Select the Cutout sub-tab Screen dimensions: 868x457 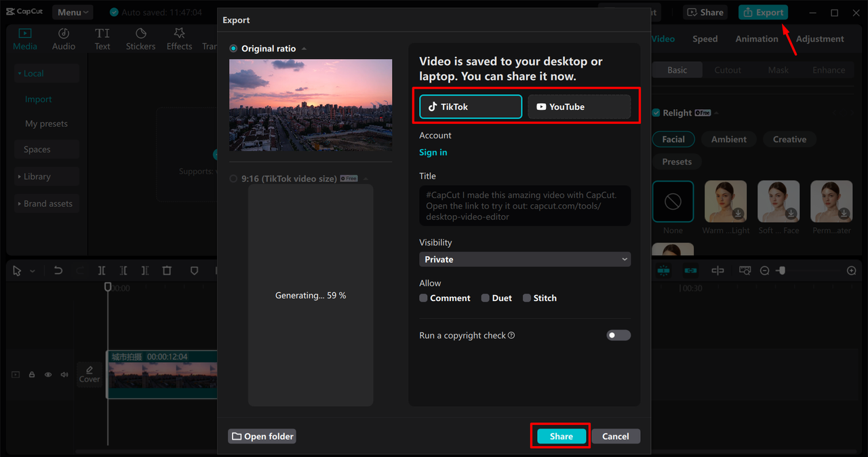coord(728,70)
